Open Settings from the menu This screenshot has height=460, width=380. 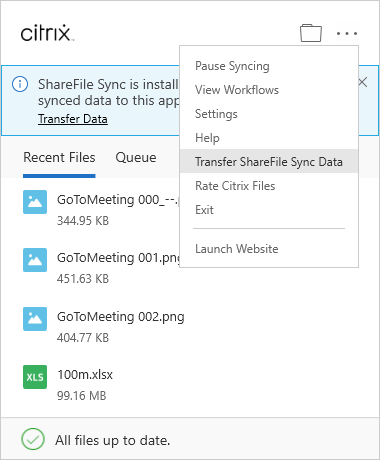tap(269, 114)
